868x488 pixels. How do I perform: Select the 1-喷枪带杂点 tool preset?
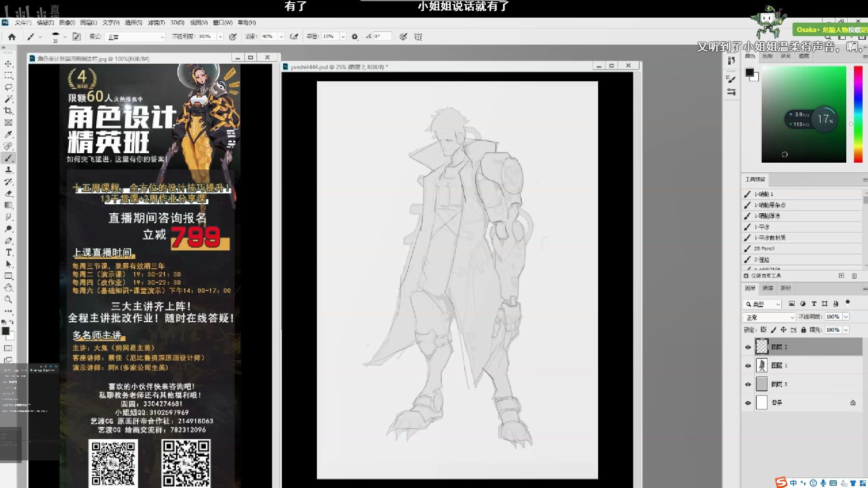click(x=802, y=205)
